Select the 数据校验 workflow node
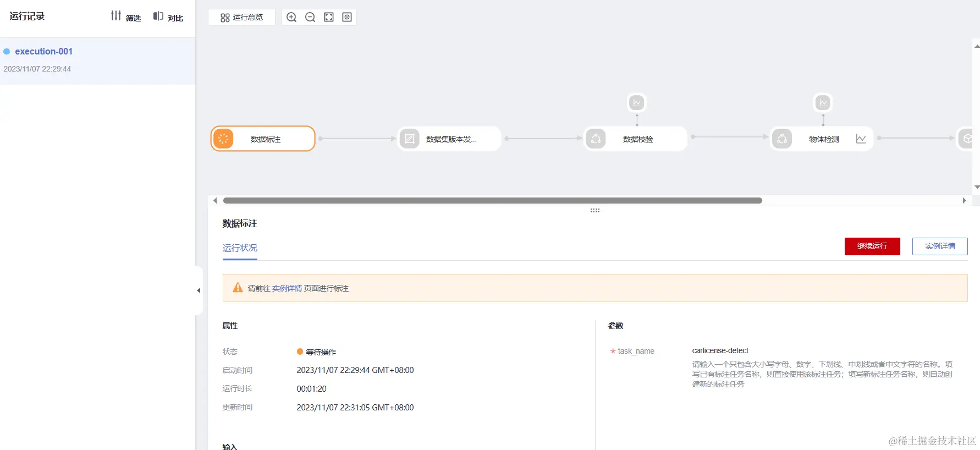This screenshot has width=980, height=450. click(x=636, y=139)
